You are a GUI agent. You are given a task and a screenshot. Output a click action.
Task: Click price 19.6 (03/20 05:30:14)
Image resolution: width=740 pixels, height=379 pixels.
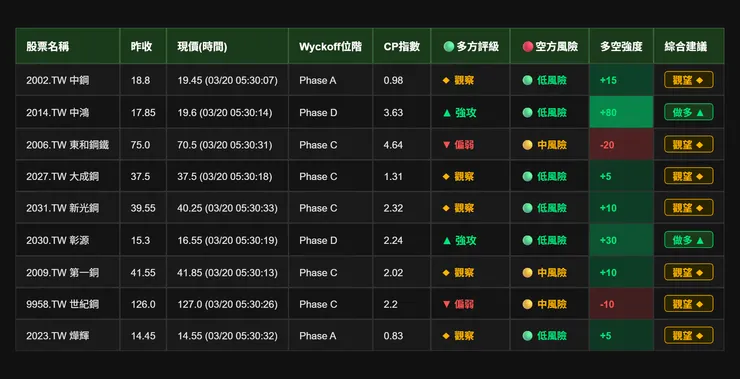(x=225, y=112)
